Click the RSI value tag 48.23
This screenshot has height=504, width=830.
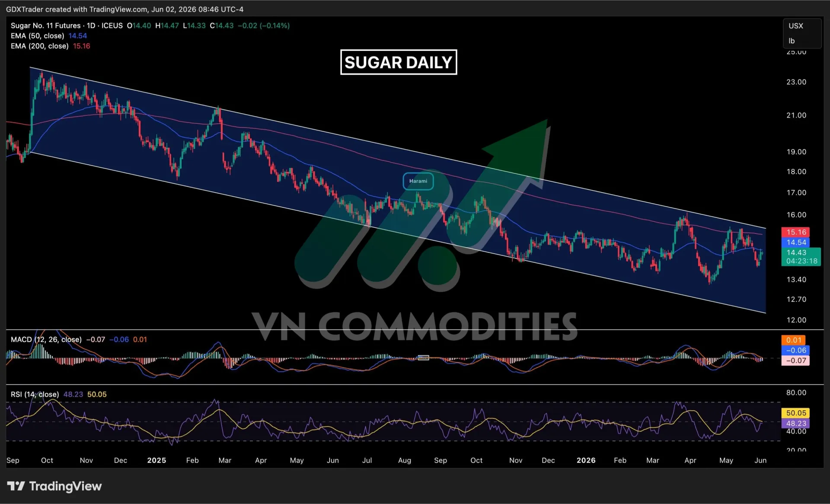click(795, 423)
